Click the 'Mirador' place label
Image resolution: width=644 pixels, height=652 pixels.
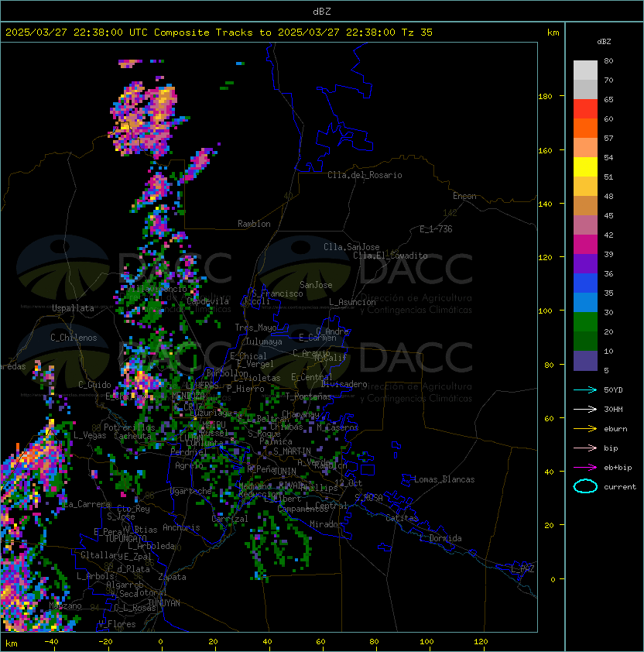pos(326,524)
